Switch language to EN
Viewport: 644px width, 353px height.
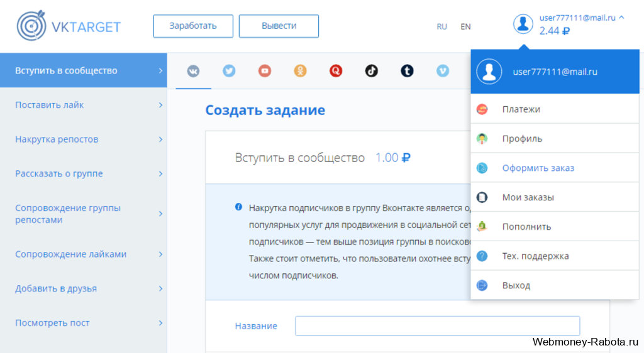pos(465,26)
